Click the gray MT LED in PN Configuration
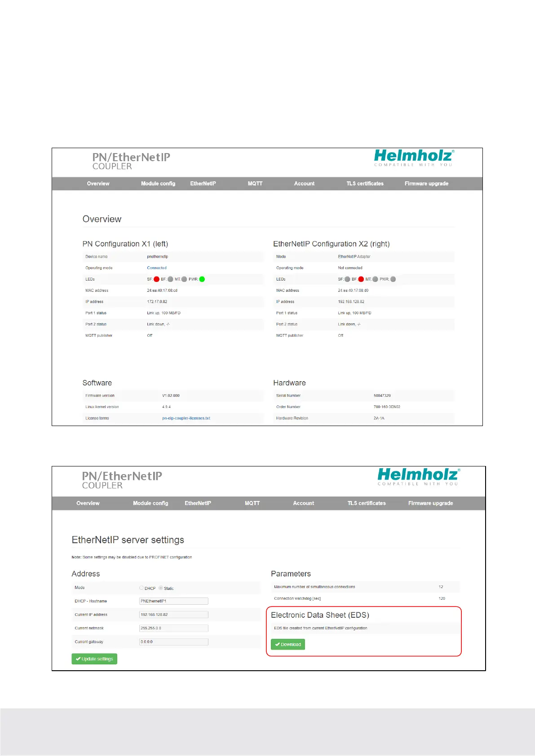The height and width of the screenshot is (756, 535). click(x=184, y=279)
